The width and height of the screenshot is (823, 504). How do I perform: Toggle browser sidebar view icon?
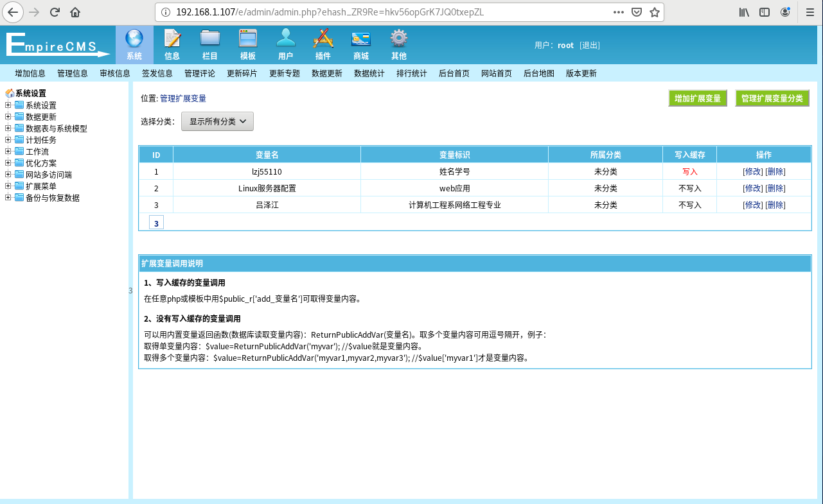tap(765, 12)
